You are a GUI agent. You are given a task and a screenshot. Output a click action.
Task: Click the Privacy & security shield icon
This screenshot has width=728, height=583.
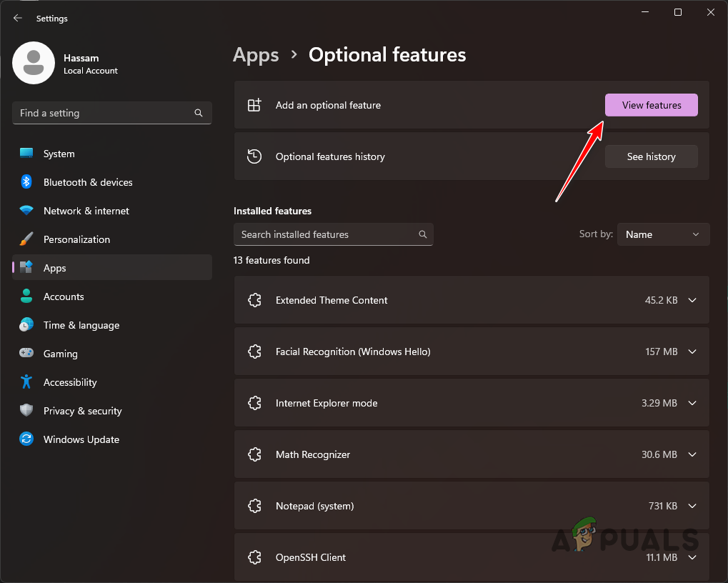pos(26,411)
